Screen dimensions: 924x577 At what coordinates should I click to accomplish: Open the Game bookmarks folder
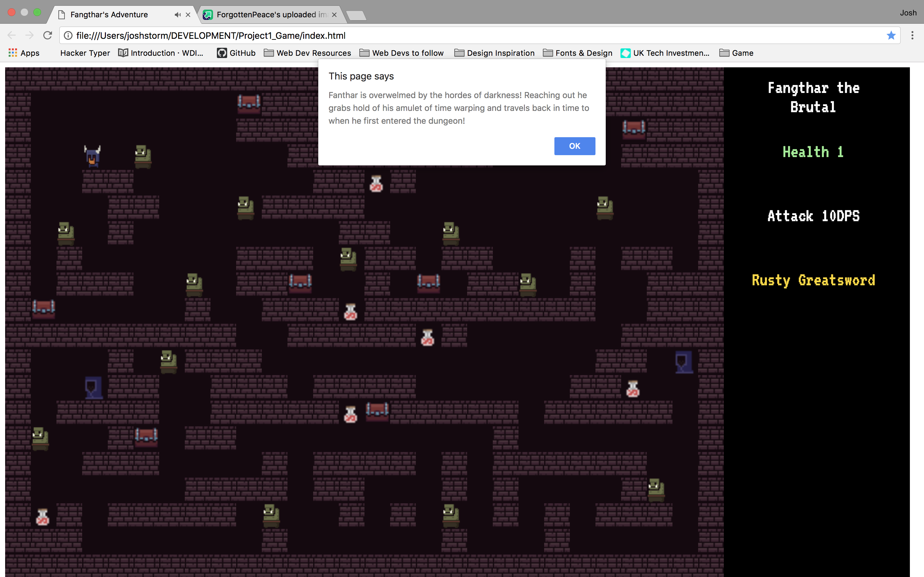[736, 53]
